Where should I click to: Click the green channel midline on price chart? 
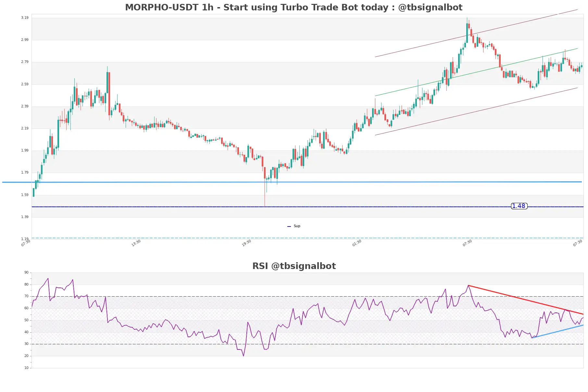tap(476, 72)
